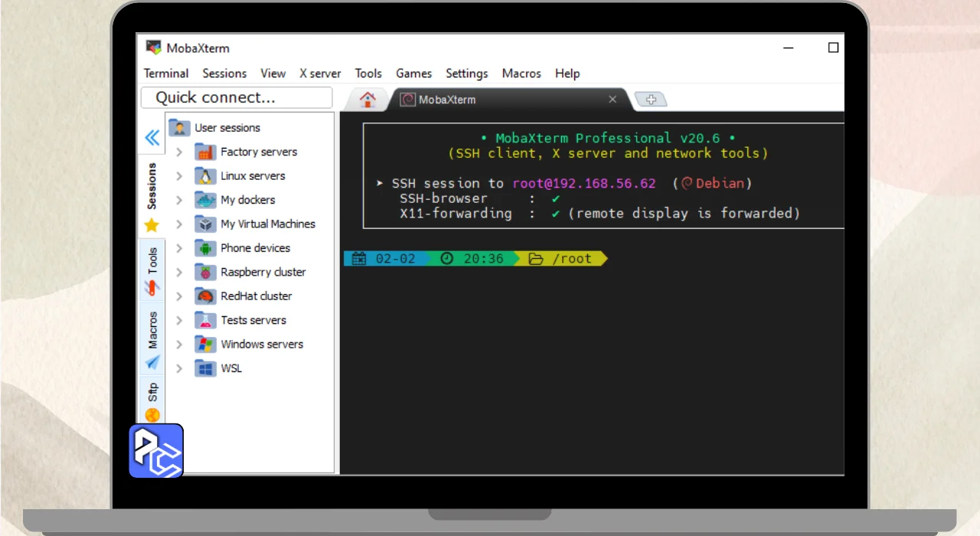Click the My dockers whale icon

click(205, 200)
